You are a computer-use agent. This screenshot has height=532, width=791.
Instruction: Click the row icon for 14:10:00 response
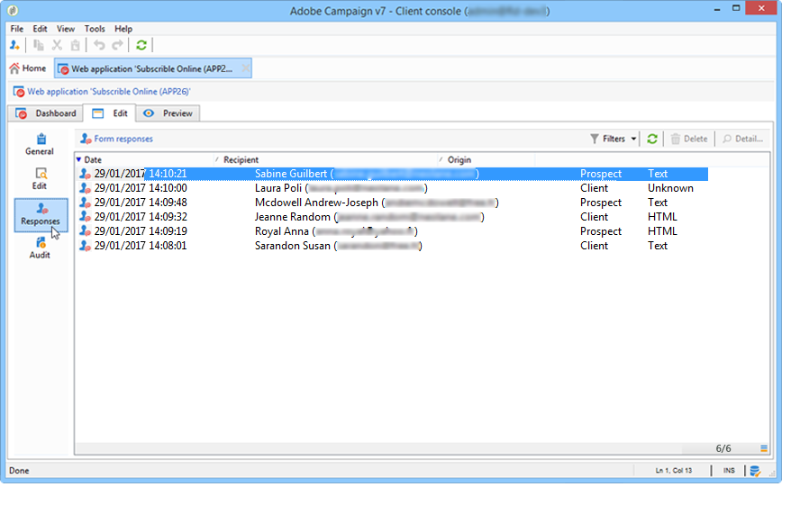(x=86, y=188)
